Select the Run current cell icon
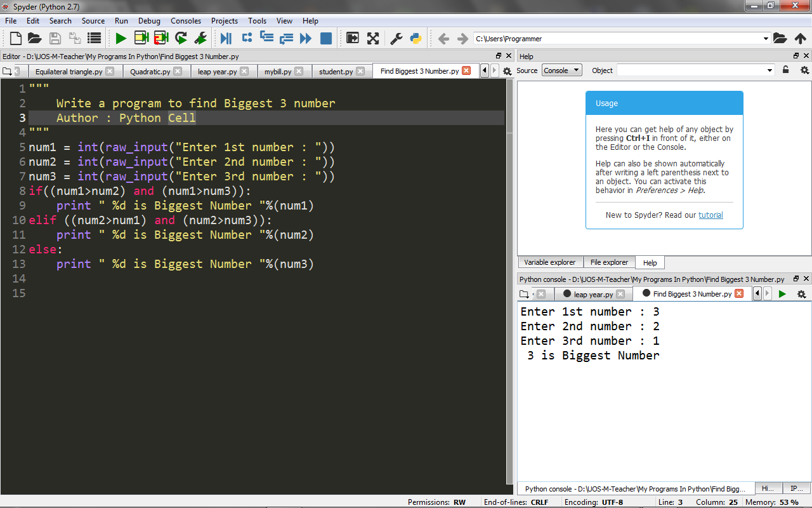The image size is (812, 508). pyautogui.click(x=141, y=38)
